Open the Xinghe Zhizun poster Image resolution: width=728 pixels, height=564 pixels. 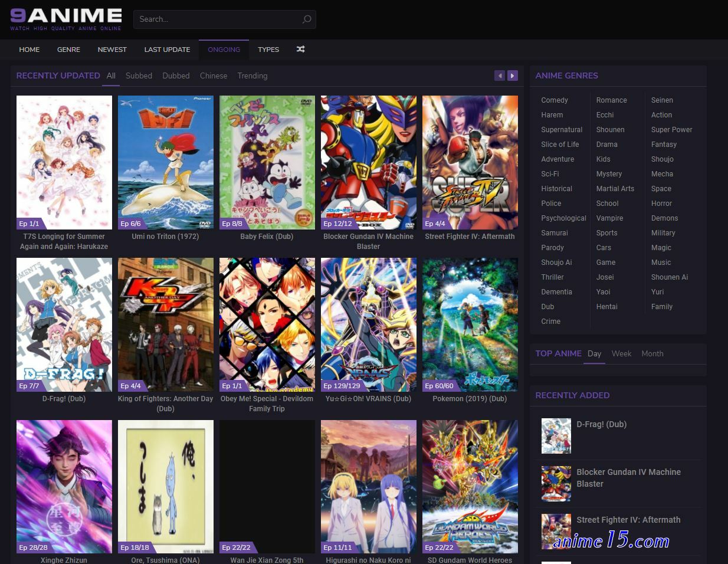click(x=64, y=487)
